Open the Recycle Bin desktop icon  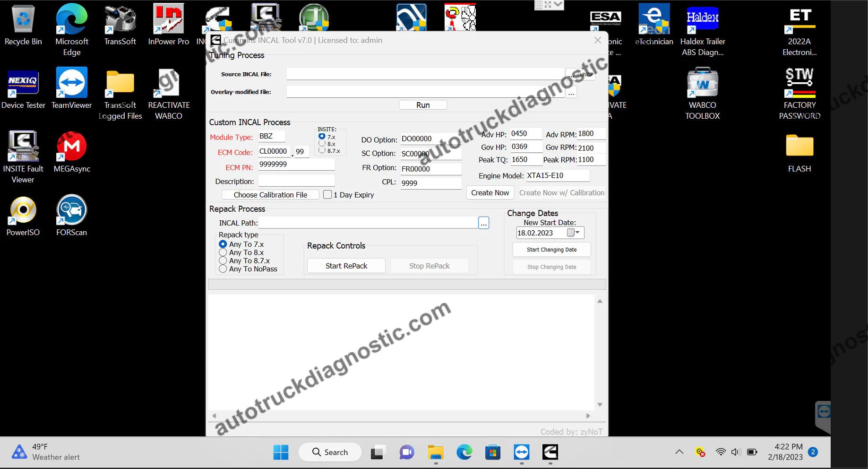coord(23,25)
